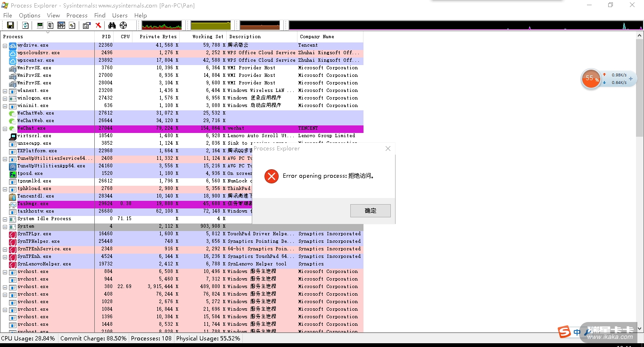Image resolution: width=644 pixels, height=347 pixels.
Task: Open the Help menu
Action: 140,15
